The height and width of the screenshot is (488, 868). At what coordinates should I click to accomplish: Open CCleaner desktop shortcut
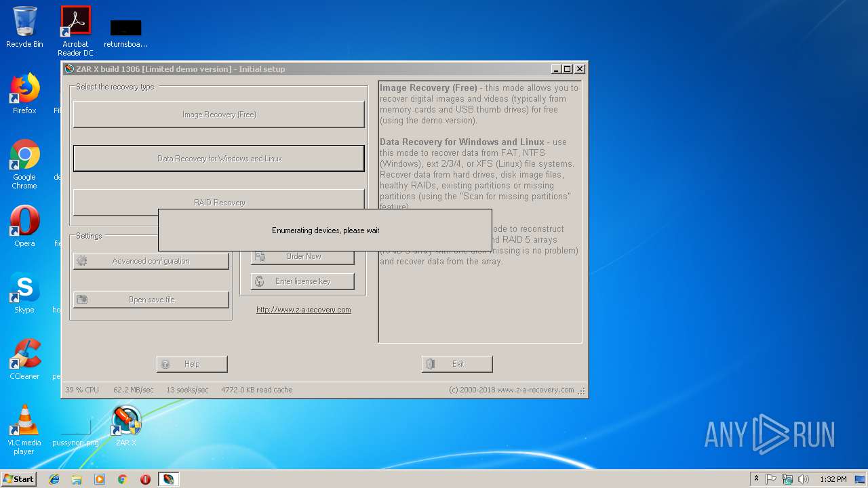[x=24, y=359]
